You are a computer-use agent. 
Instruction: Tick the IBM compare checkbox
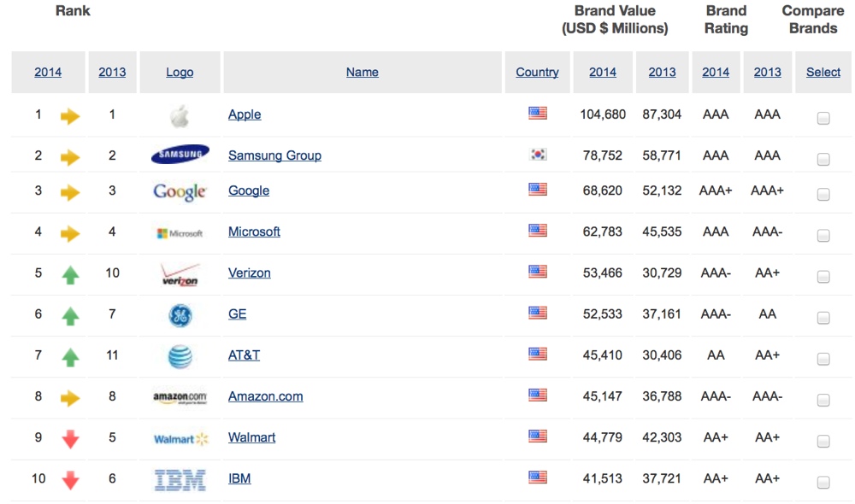823,483
